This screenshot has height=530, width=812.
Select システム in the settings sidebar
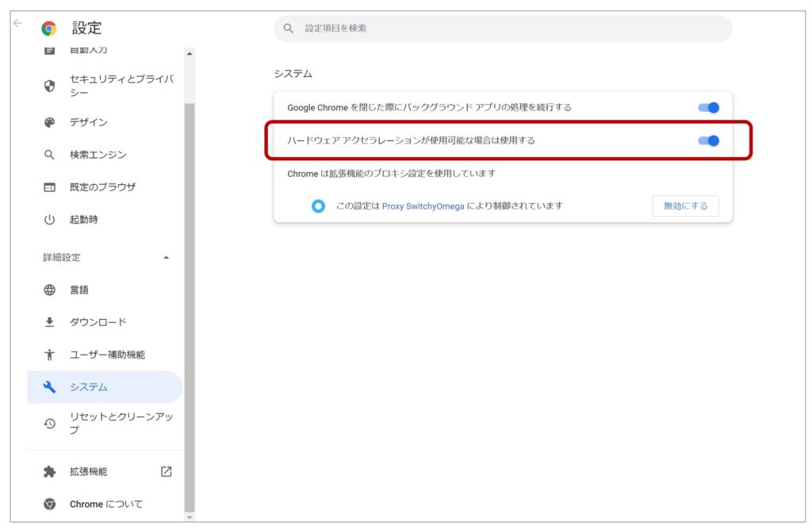(x=89, y=387)
